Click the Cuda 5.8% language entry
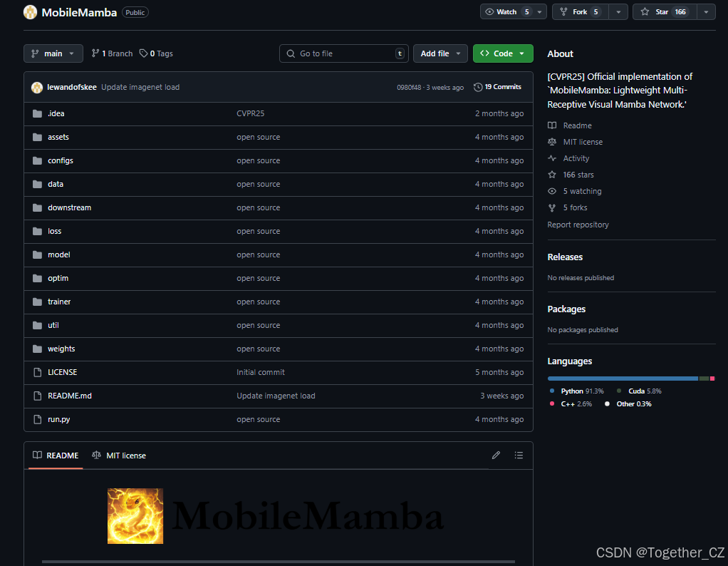 tap(640, 391)
